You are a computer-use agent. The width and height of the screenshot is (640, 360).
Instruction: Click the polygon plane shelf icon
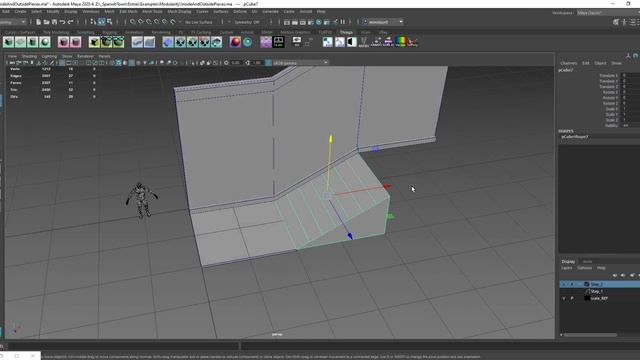click(x=20, y=42)
